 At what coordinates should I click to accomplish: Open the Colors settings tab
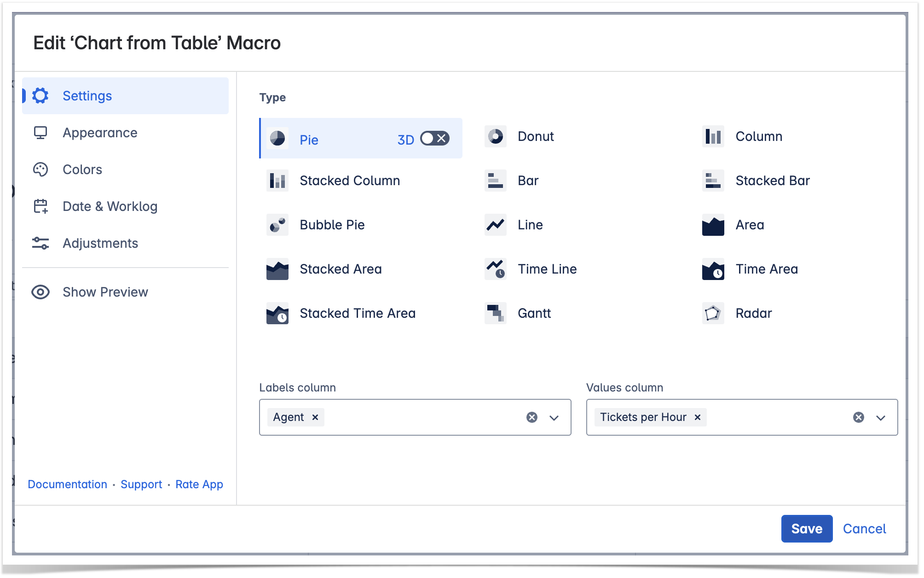[x=82, y=170]
